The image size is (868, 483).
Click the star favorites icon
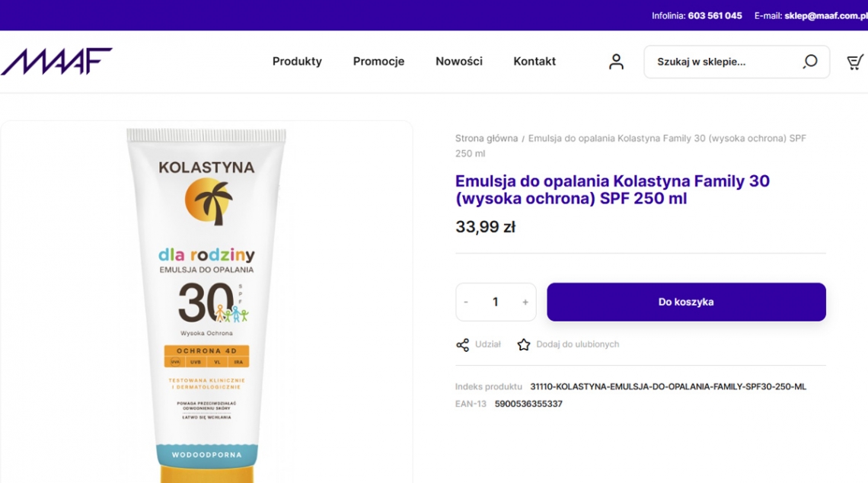[x=524, y=345]
